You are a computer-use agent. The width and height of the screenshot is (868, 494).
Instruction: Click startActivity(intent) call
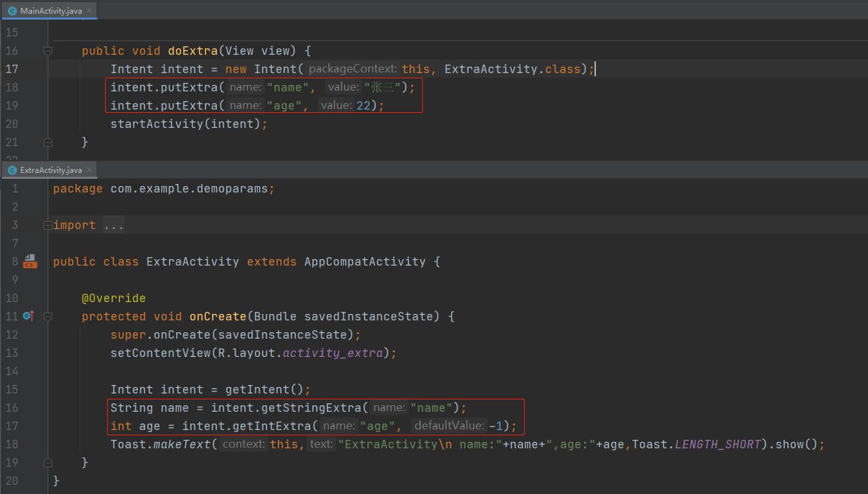tap(185, 124)
